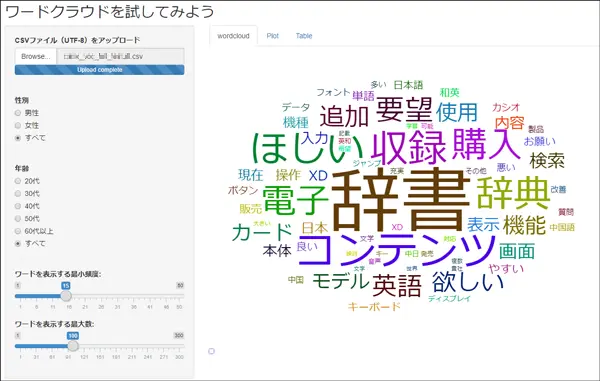Click the word 和英 in the cloud
The width and height of the screenshot is (600, 381).
(450, 92)
